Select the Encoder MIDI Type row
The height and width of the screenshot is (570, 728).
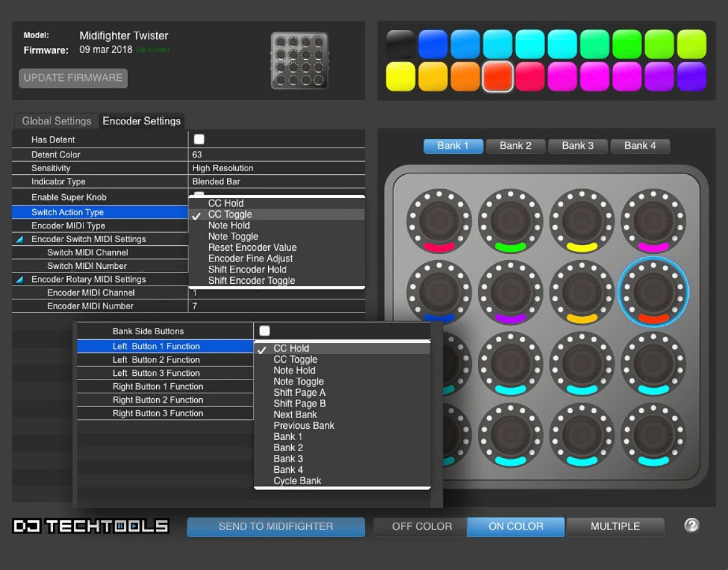tap(100, 226)
